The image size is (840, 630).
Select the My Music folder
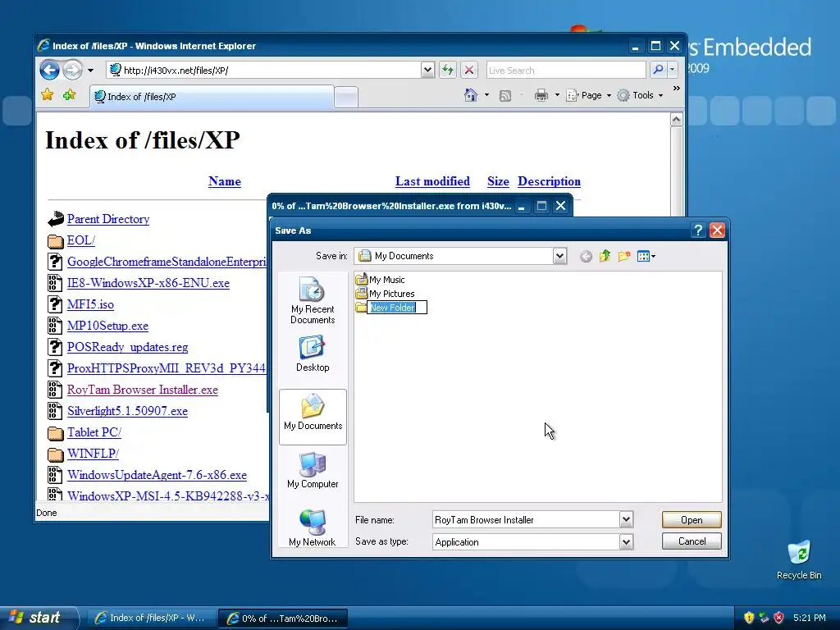[x=380, y=279]
